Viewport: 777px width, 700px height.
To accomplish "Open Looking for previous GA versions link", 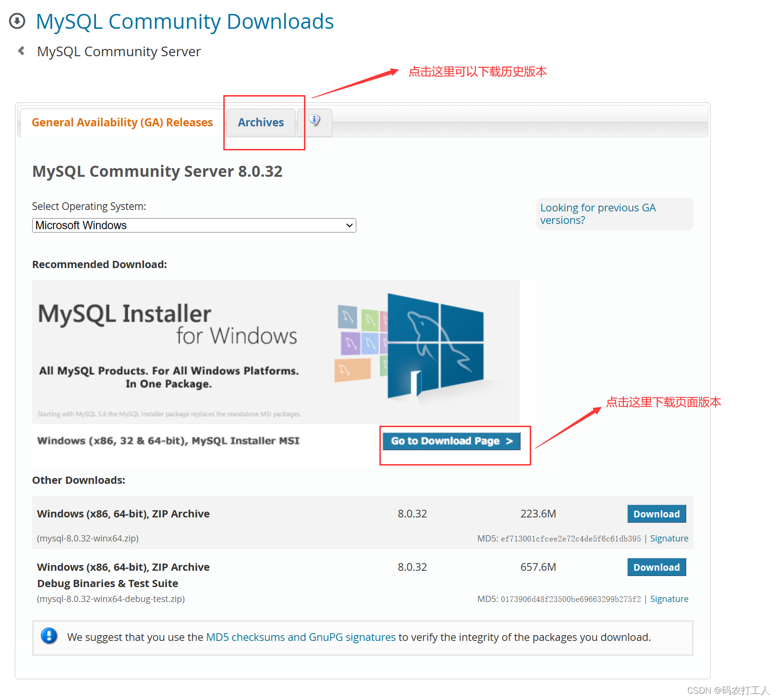I will [x=598, y=214].
